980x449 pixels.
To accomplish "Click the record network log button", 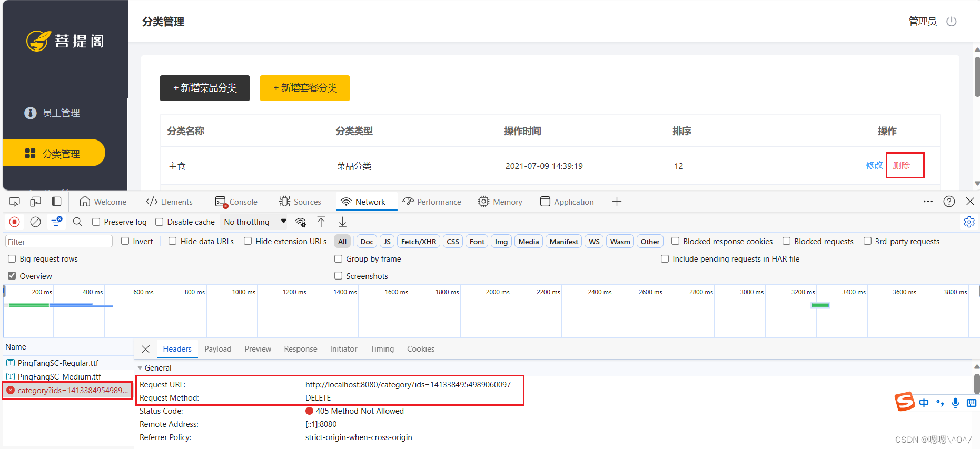I will pyautogui.click(x=15, y=222).
